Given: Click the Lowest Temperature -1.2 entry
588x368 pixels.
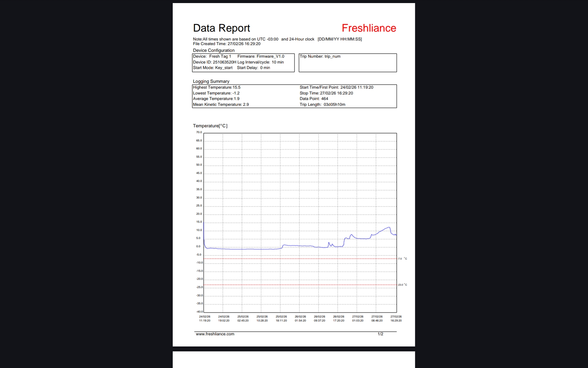Looking at the screenshot, I should coord(216,93).
